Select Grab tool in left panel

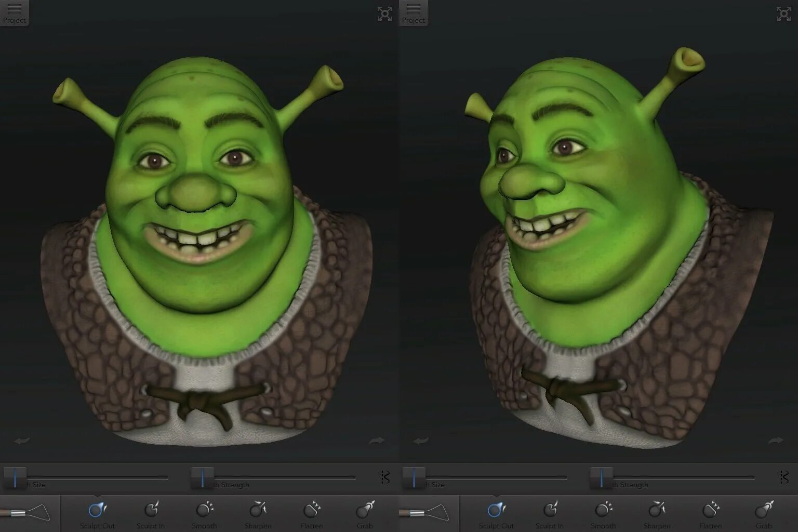click(x=365, y=514)
